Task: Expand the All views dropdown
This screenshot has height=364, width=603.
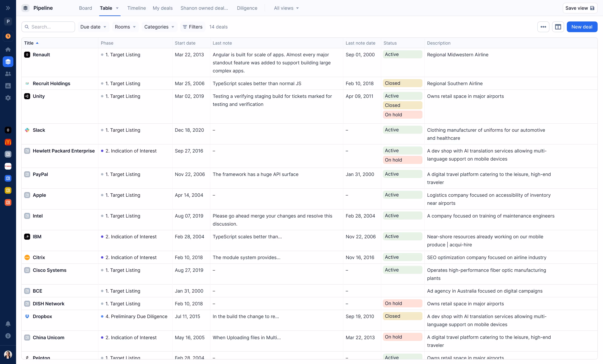Action: [x=286, y=8]
